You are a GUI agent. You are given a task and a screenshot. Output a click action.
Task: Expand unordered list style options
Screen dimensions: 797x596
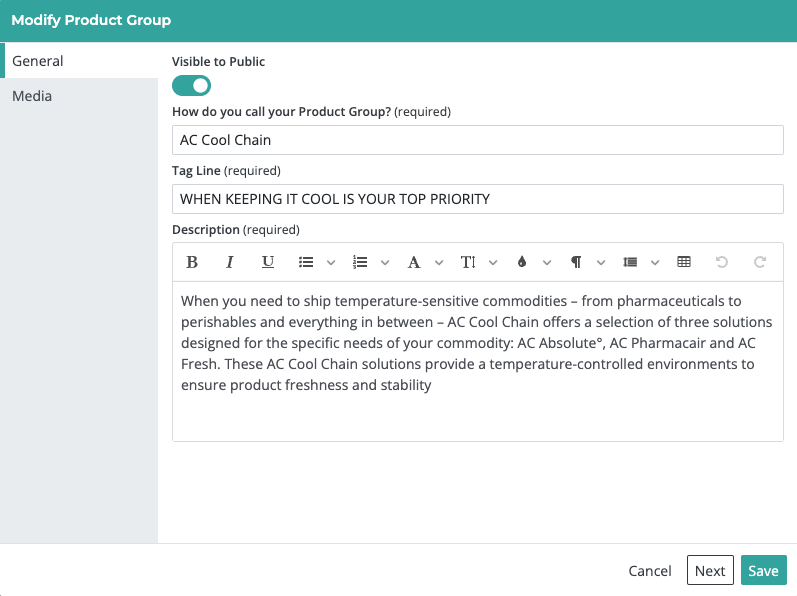pos(331,263)
